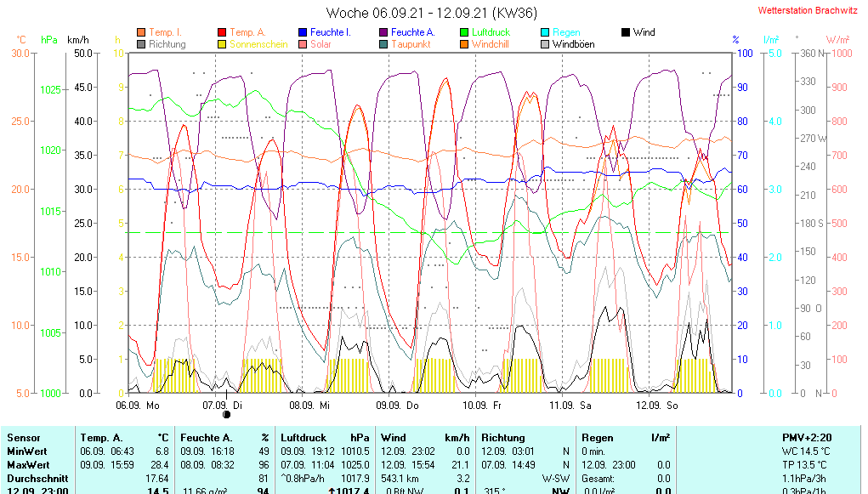Select the MaxWert row label
Image resolution: width=868 pixels, height=494 pixels.
coord(27,465)
